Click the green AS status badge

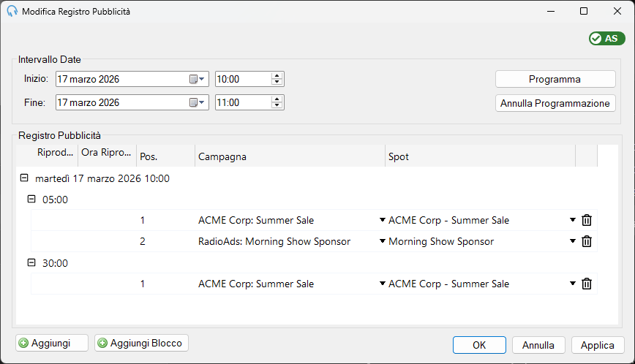pos(606,39)
